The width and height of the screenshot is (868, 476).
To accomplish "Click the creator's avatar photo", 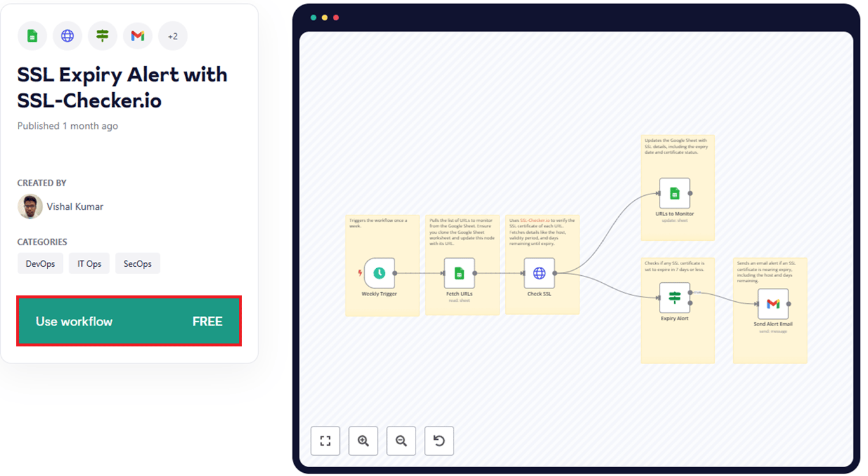I will pos(29,206).
